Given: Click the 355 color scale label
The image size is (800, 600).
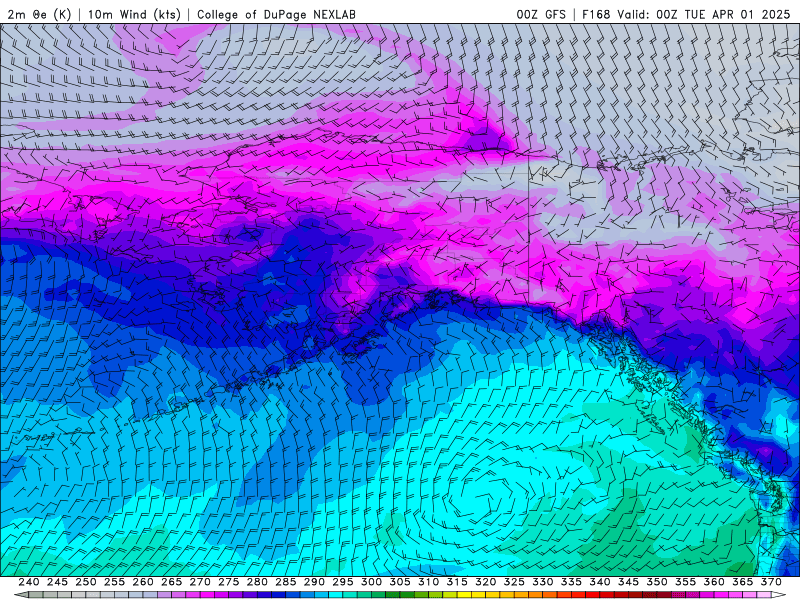Looking at the screenshot, I should tap(686, 582).
